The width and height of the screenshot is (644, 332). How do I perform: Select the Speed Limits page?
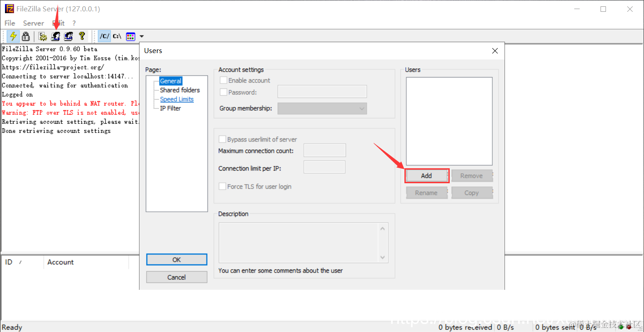point(177,99)
